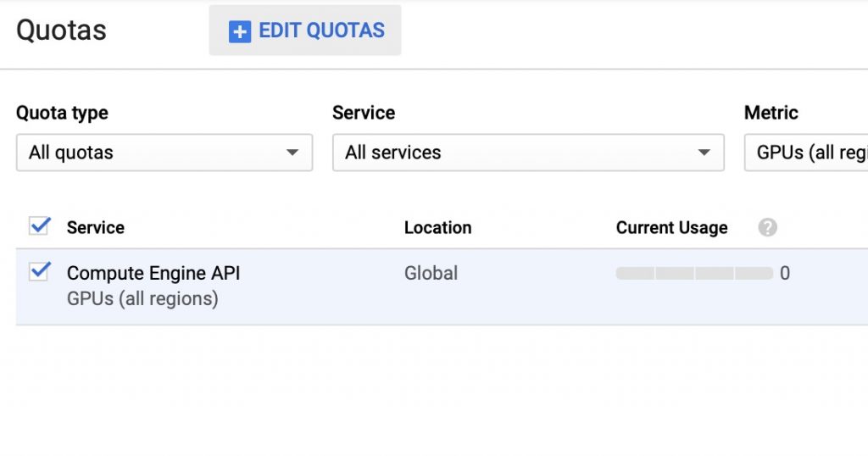The width and height of the screenshot is (868, 456).
Task: Click the Quotas page title
Action: [x=61, y=31]
